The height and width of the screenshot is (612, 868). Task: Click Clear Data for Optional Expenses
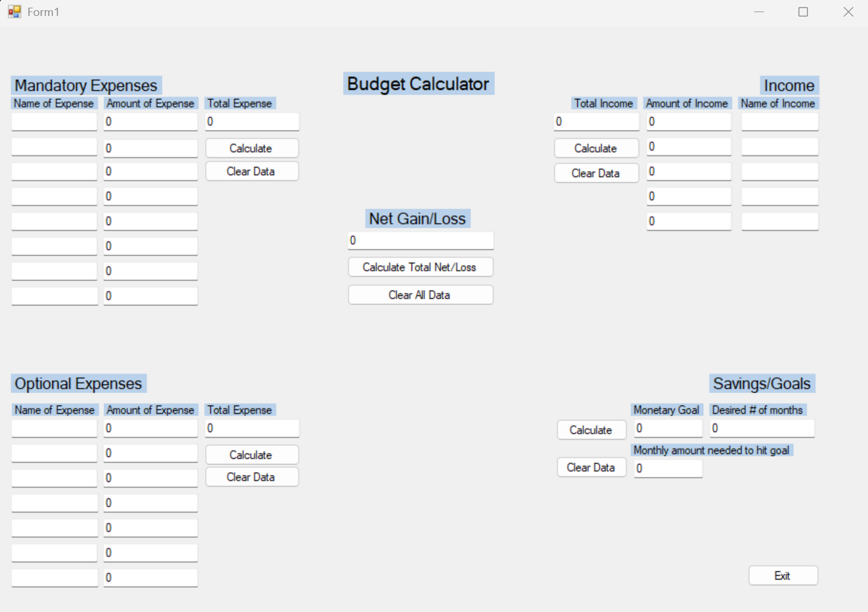(252, 477)
